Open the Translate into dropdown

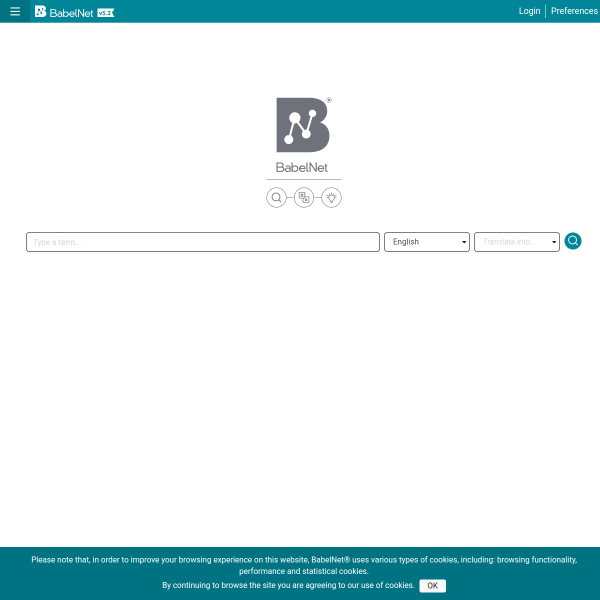[517, 242]
